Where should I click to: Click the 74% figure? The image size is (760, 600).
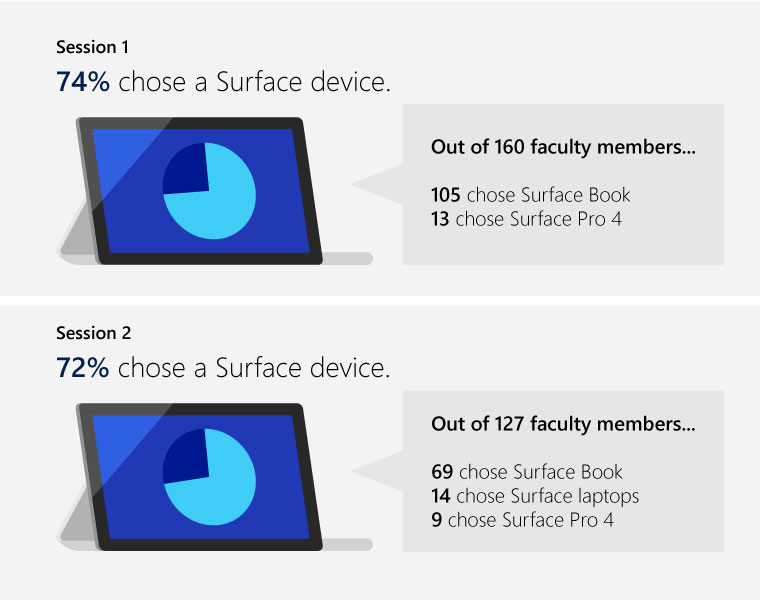[x=83, y=82]
